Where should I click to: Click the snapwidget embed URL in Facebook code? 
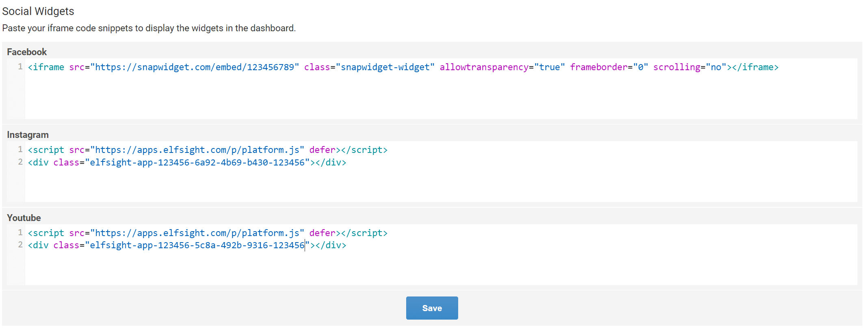pyautogui.click(x=197, y=67)
